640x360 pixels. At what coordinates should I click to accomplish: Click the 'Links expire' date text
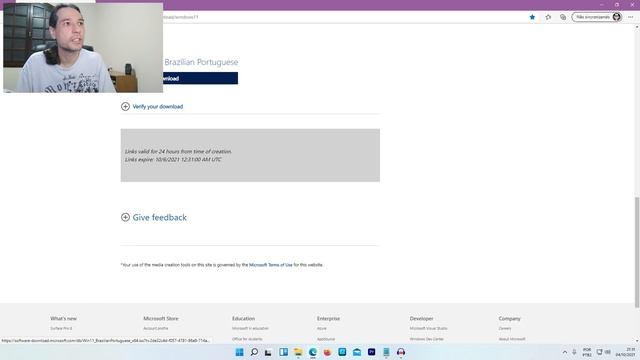(x=173, y=160)
